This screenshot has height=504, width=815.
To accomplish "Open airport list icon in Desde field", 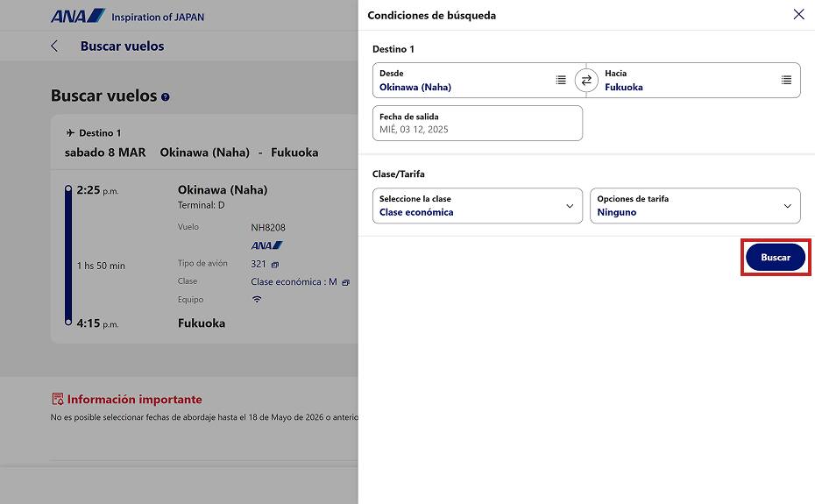I will click(x=561, y=80).
